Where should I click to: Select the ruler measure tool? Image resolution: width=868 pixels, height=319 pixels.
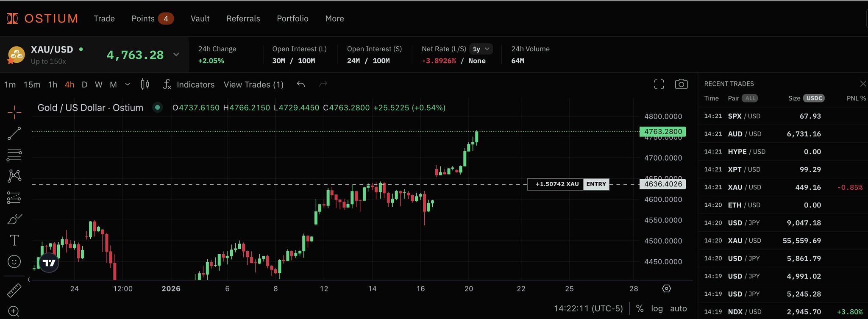point(14,291)
